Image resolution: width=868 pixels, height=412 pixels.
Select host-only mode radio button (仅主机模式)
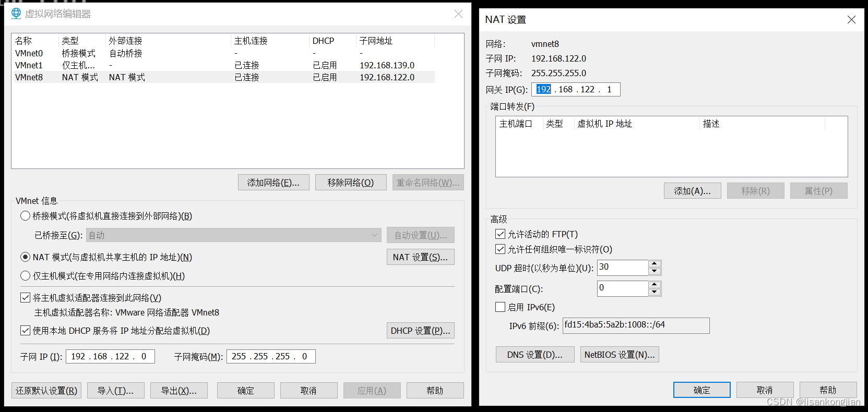tap(25, 276)
